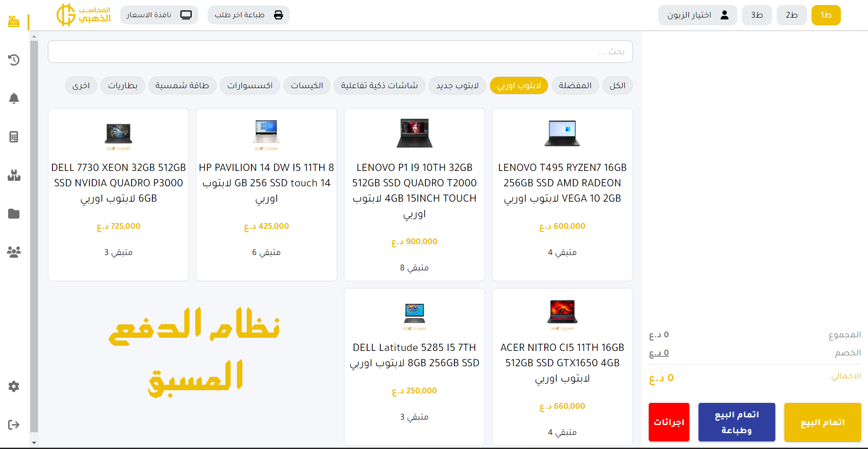The height and width of the screenshot is (449, 868).
Task: Switch to table tab ط2
Action: [791, 15]
